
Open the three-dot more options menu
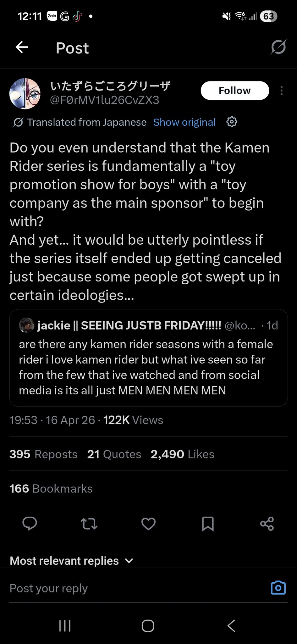(x=281, y=91)
